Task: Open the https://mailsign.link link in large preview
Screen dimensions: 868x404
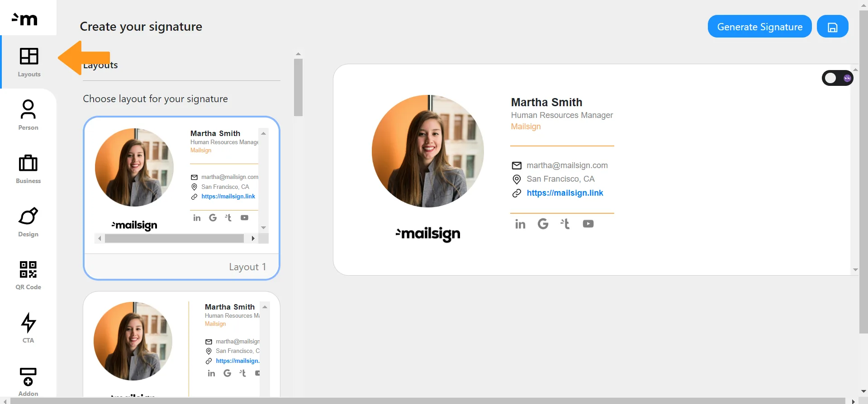Action: 565,193
